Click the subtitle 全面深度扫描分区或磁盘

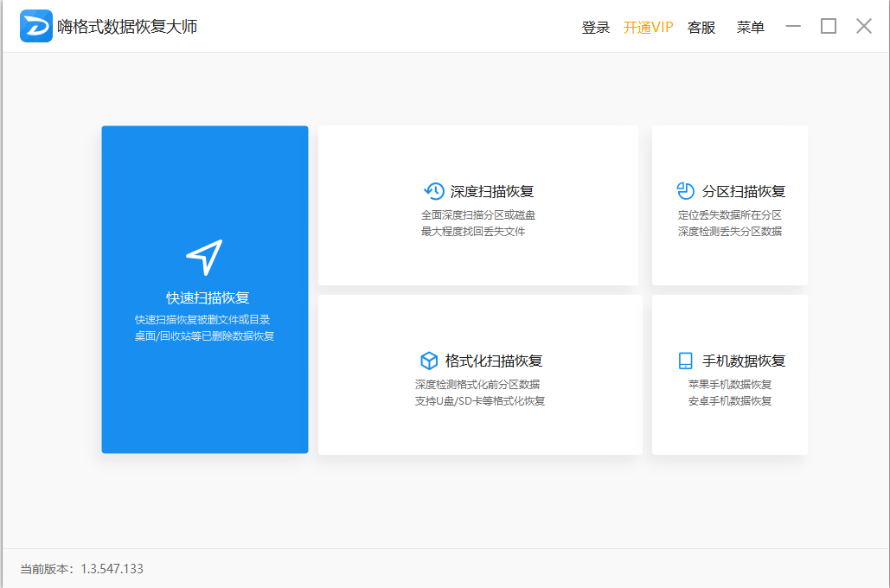(x=479, y=214)
